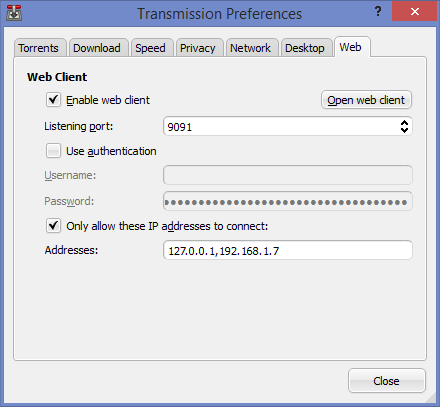Open the Desktop tab

coord(307,48)
